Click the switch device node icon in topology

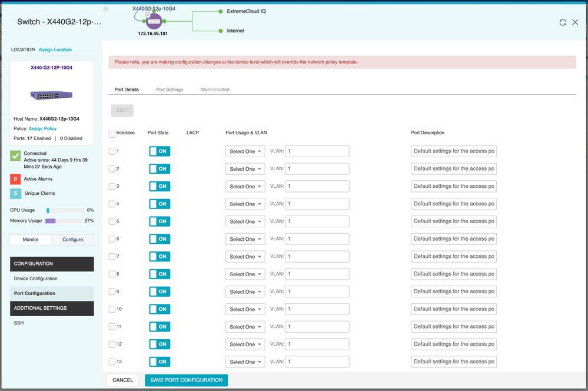coord(154,21)
